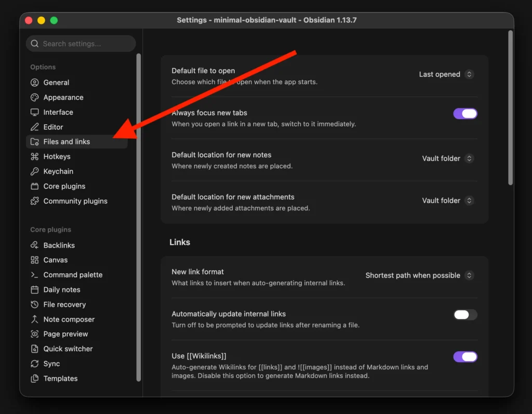Minimize the window with the yellow button
Screen dimensions: 532x414
[x=42, y=20]
